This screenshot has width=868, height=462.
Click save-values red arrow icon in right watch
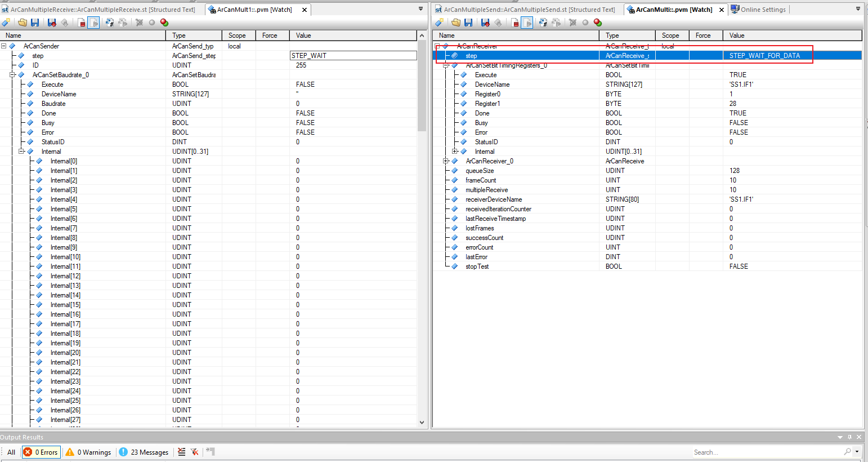(485, 23)
